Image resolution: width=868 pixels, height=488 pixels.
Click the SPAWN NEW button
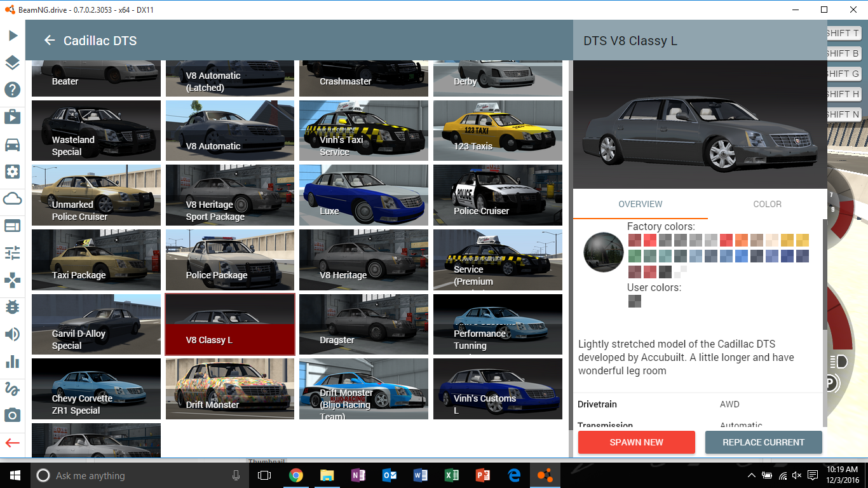pos(636,442)
